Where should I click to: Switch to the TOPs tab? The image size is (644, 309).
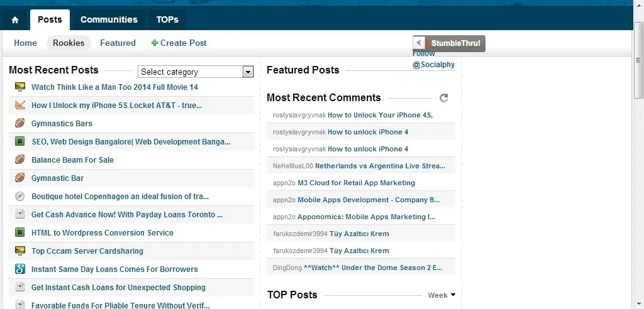point(167,19)
